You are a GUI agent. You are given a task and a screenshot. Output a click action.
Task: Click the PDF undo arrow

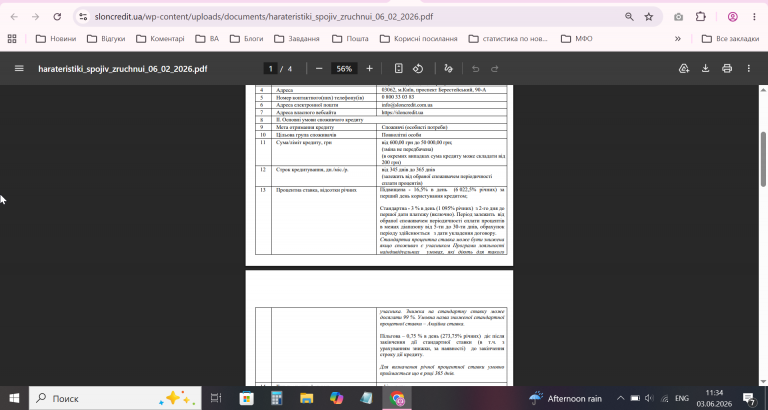pyautogui.click(x=475, y=69)
